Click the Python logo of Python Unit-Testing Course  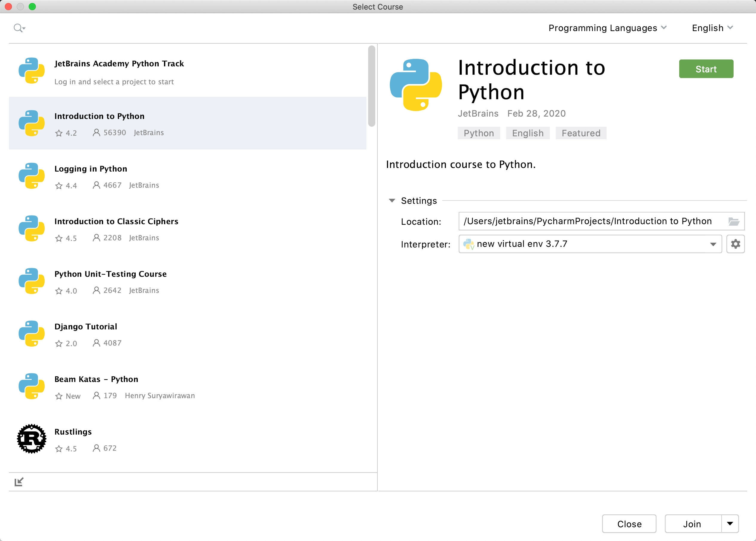click(x=32, y=281)
